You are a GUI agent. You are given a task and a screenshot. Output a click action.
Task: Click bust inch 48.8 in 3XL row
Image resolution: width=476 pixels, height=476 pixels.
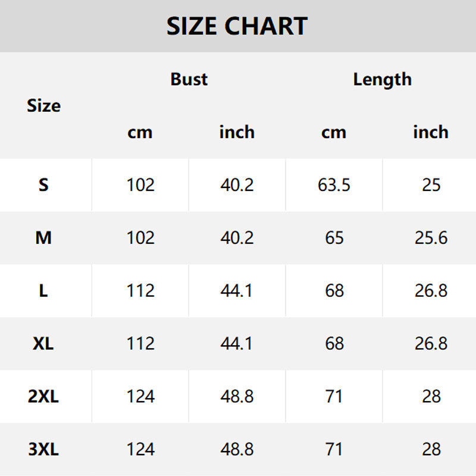click(x=237, y=449)
